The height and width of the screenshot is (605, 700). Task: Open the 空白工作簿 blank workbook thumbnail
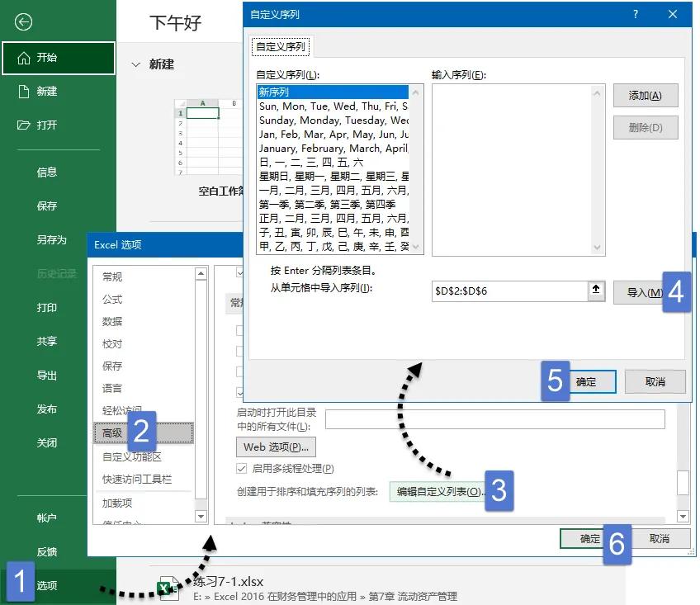(209, 137)
